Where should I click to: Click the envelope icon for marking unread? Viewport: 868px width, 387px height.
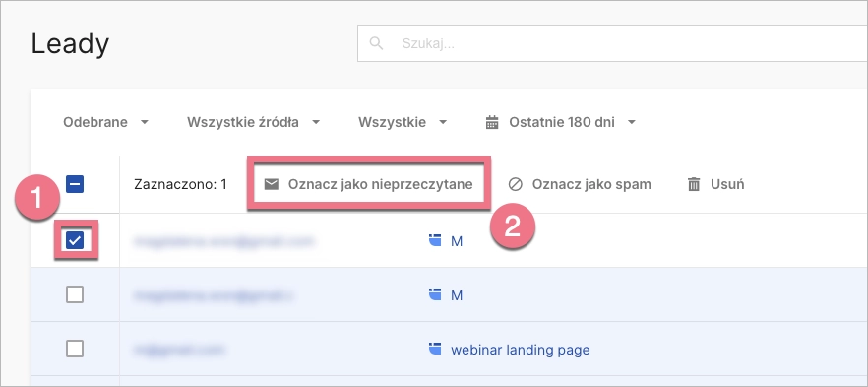coord(272,184)
